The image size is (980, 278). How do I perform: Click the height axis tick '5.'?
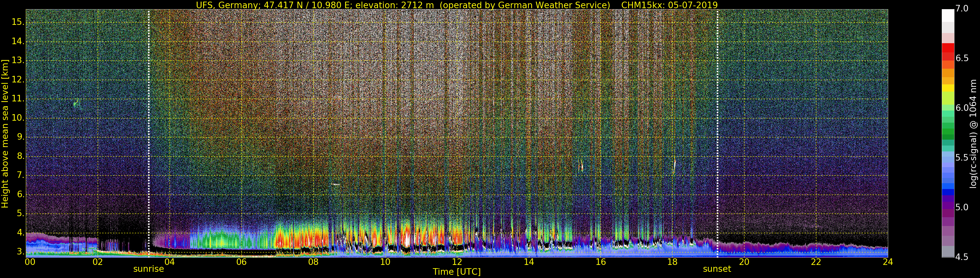point(21,213)
